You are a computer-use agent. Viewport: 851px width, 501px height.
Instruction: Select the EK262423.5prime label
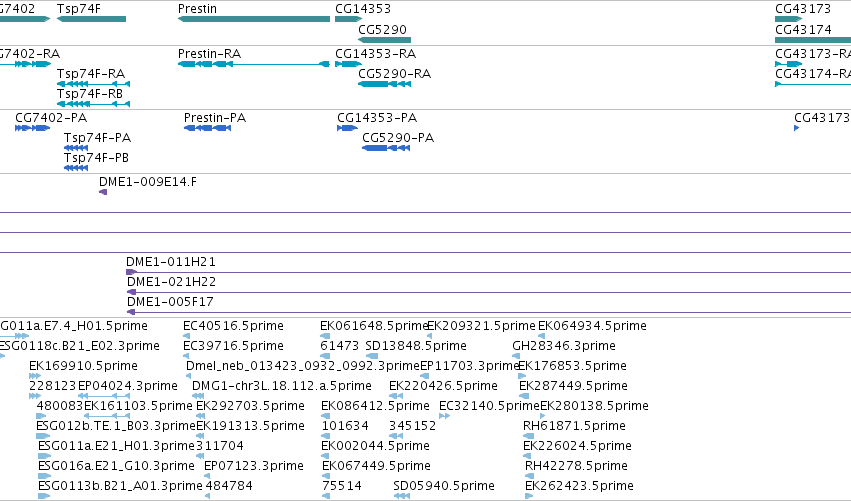click(579, 486)
